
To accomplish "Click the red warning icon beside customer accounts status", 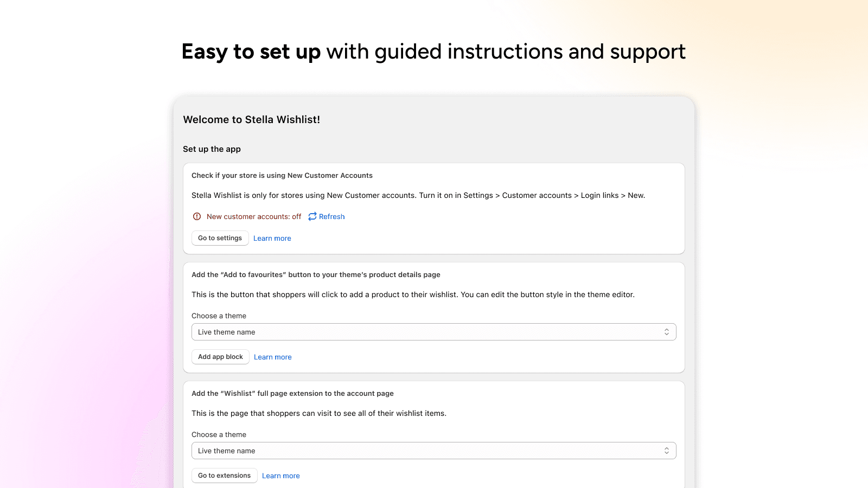I will [197, 216].
